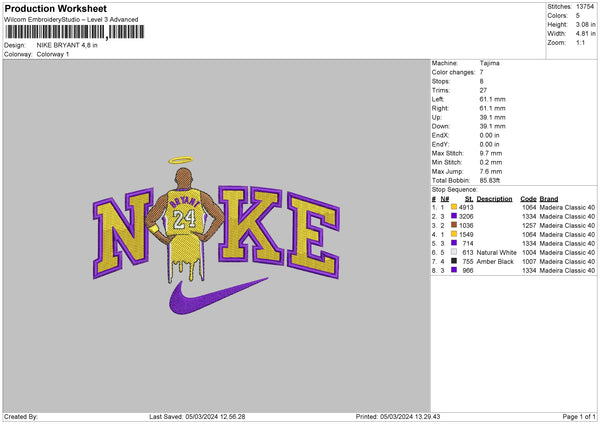Viewport: 600px width, 424px height.
Task: Click the stitch count 4913
Action: tap(466, 207)
